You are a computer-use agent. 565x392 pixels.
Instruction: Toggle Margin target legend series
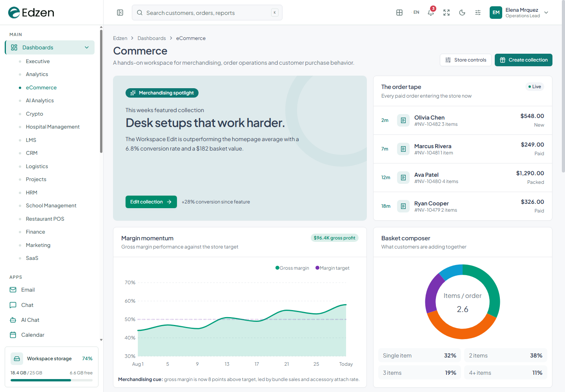(332, 268)
